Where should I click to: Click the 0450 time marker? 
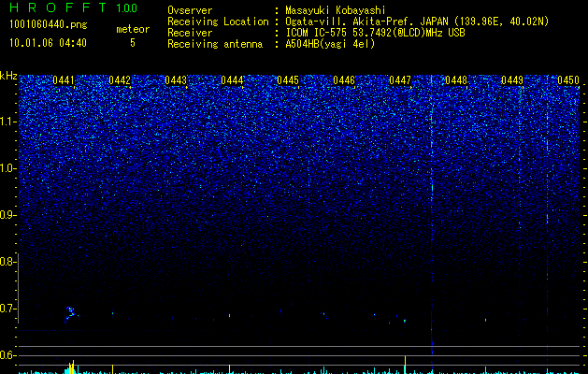click(568, 80)
